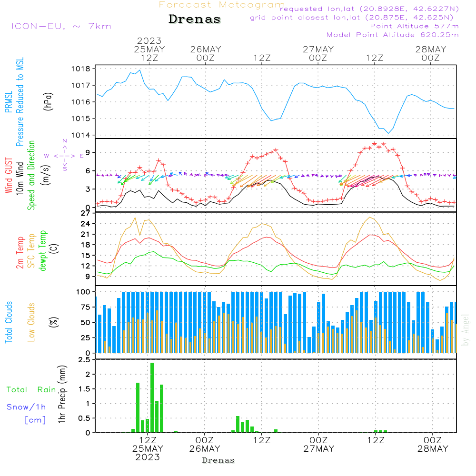Click the Drenas title at top
This screenshot has width=476, height=476.
[x=194, y=19]
